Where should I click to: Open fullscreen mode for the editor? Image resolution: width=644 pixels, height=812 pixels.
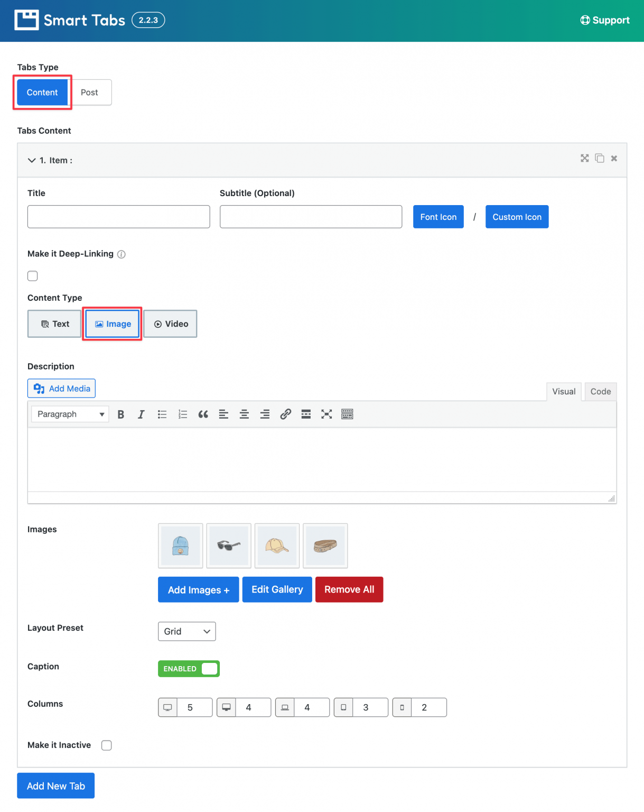pyautogui.click(x=326, y=414)
